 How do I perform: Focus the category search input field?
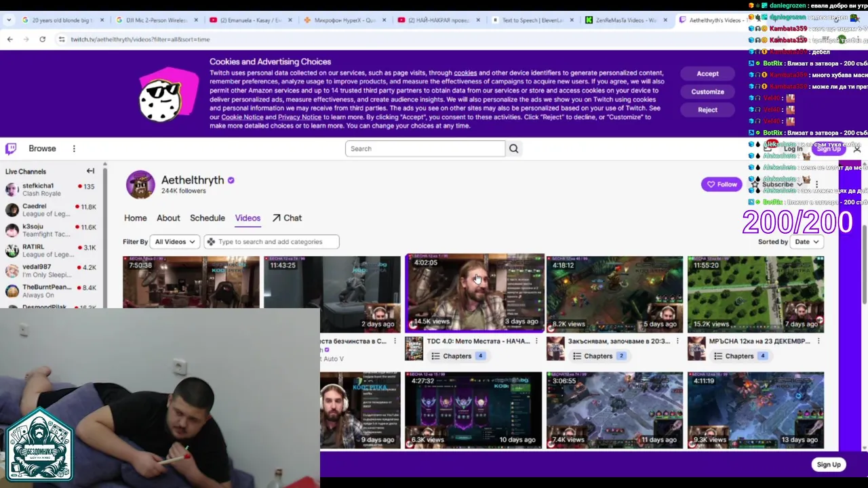coord(271,242)
